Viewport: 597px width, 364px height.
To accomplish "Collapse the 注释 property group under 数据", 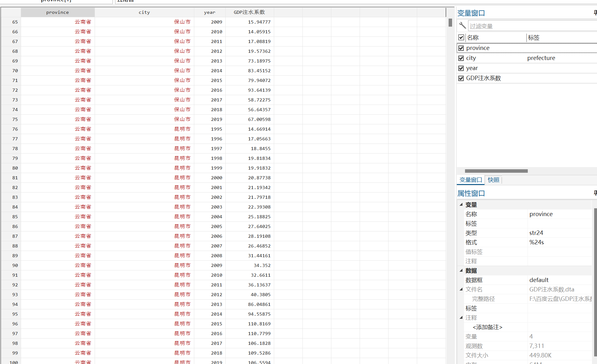I will pos(461,318).
